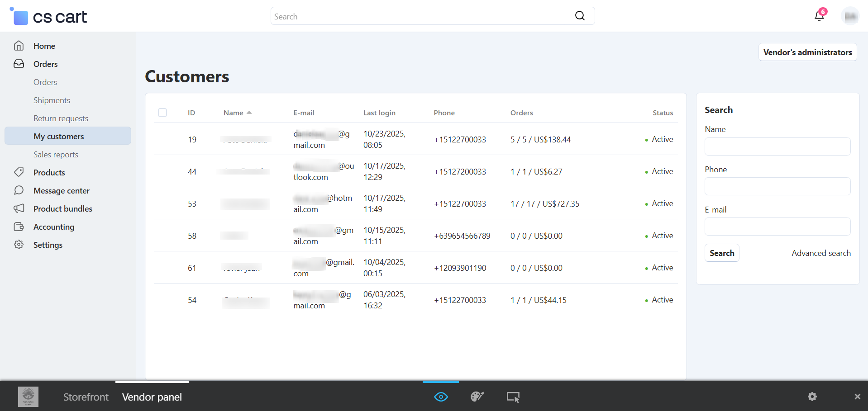The height and width of the screenshot is (411, 868).
Task: Click the search magnifier icon
Action: coord(580,16)
